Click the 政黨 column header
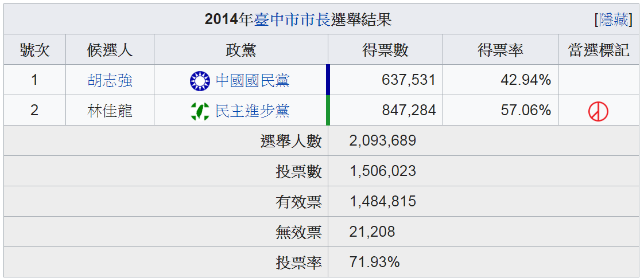The height and width of the screenshot is (278, 644). click(240, 50)
